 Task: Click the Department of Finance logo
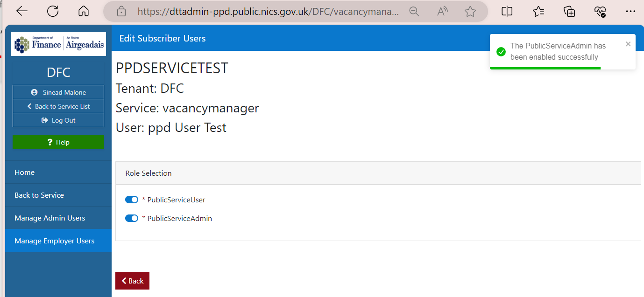pos(58,44)
